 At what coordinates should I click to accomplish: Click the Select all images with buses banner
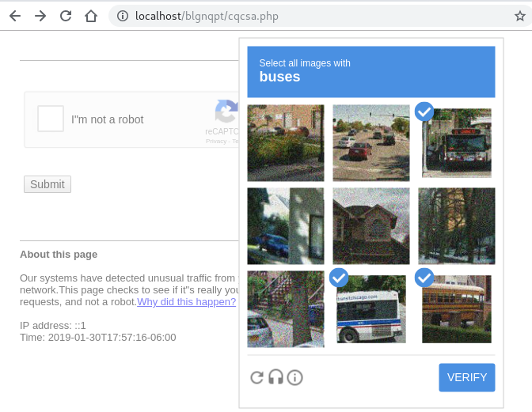pyautogui.click(x=370, y=72)
